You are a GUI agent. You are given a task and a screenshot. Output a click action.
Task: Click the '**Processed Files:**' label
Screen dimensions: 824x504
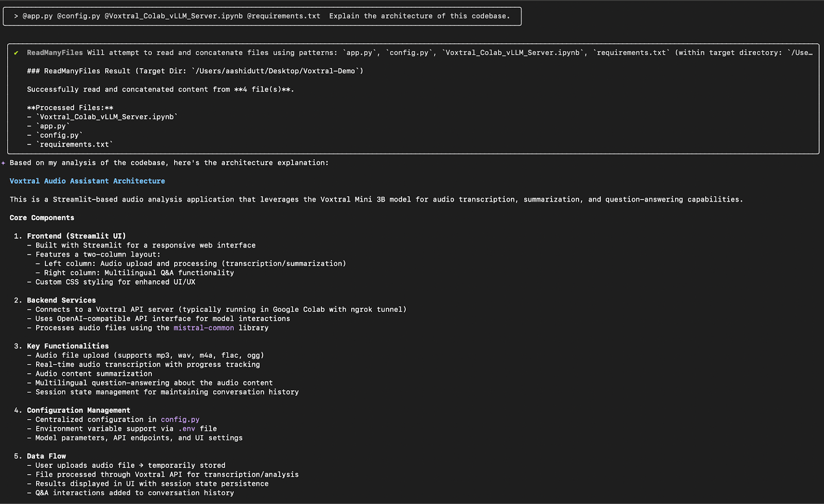pyautogui.click(x=70, y=108)
